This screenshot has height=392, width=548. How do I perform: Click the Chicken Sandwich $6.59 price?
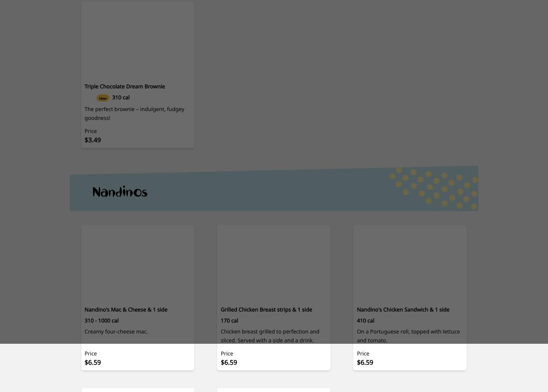tap(365, 362)
